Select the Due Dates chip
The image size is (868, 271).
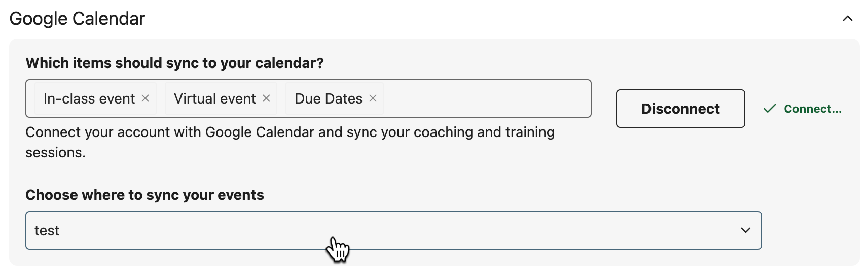coord(335,98)
